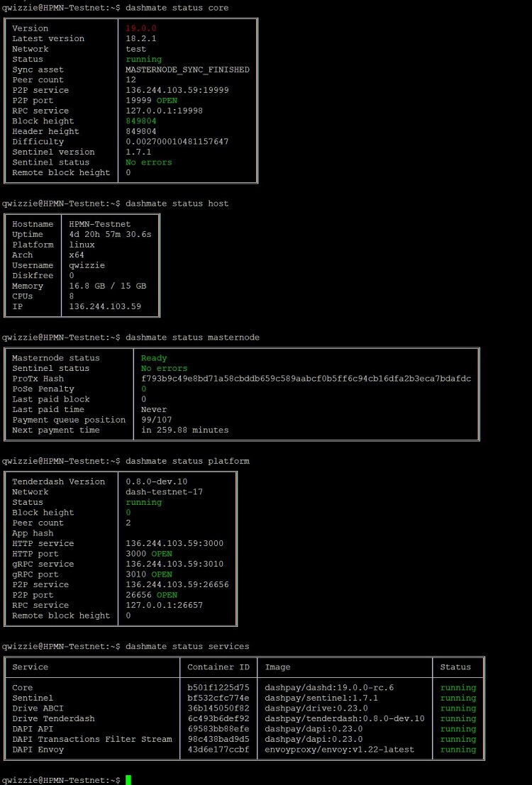Viewport: 532px width, 785px height.
Task: Click Sentinel container ID bf532cfc774e
Action: point(218,698)
